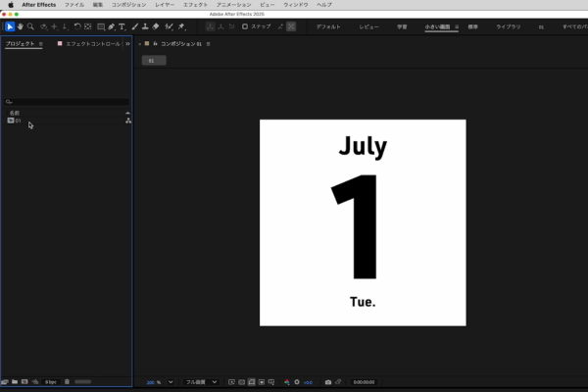Screen dimensions: 588x392
Task: Switch to the 学習 workspace
Action: [x=402, y=27]
